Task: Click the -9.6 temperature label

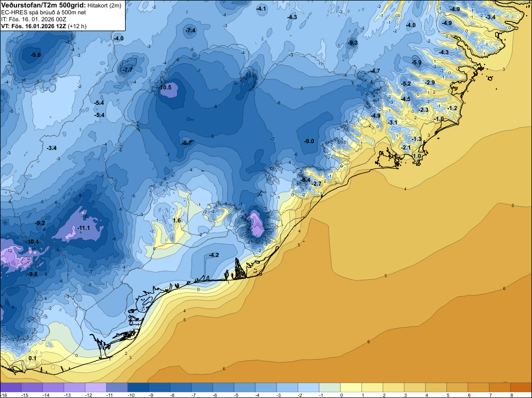Action: (36, 55)
